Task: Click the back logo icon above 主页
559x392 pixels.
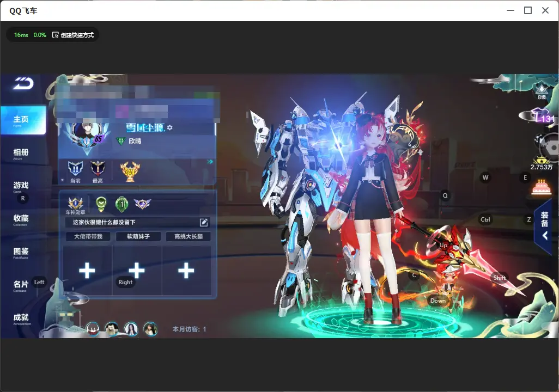Action: [x=23, y=83]
